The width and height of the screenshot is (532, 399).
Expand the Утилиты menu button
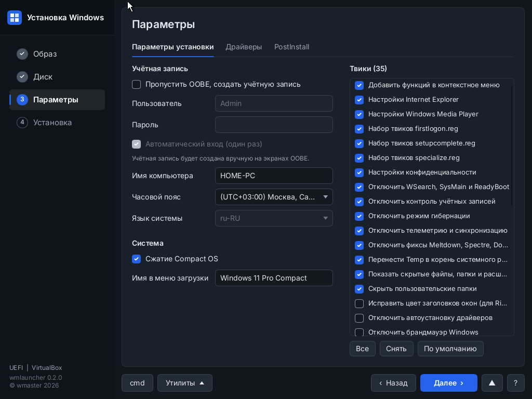185,383
